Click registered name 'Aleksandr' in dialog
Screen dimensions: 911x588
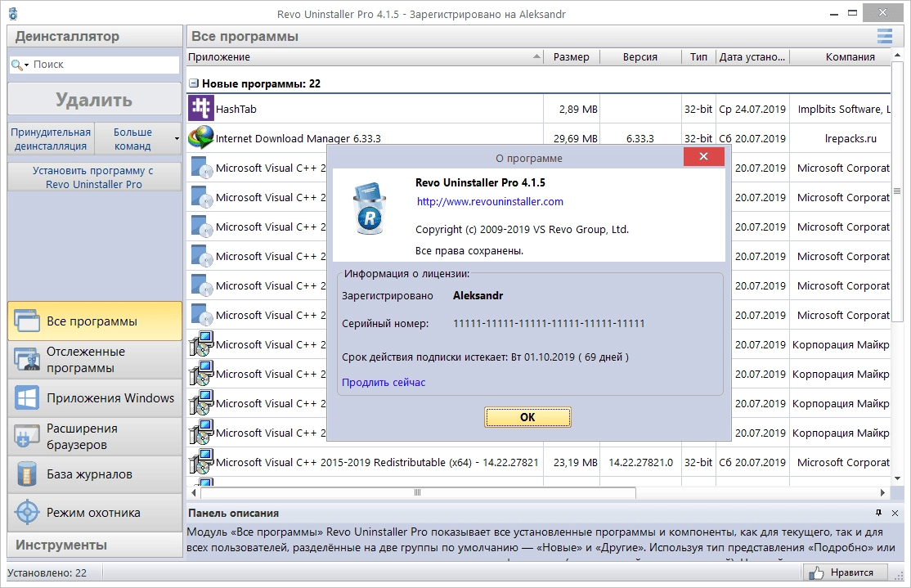(478, 295)
